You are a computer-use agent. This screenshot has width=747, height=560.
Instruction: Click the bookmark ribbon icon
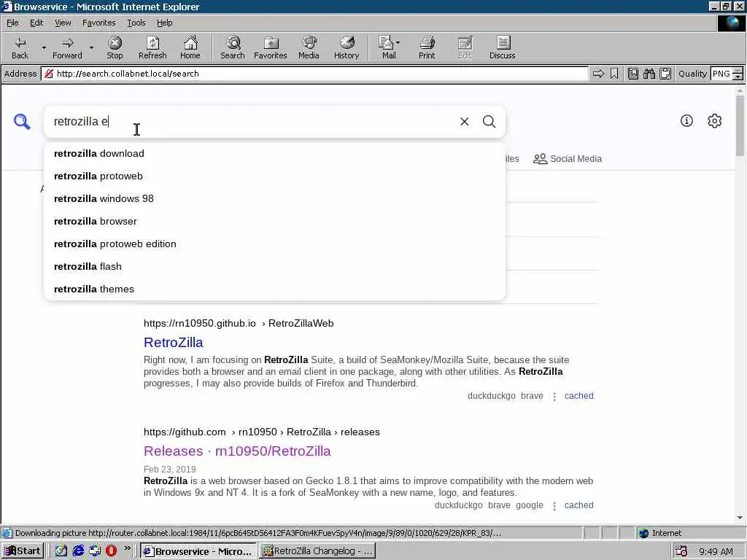tap(614, 74)
